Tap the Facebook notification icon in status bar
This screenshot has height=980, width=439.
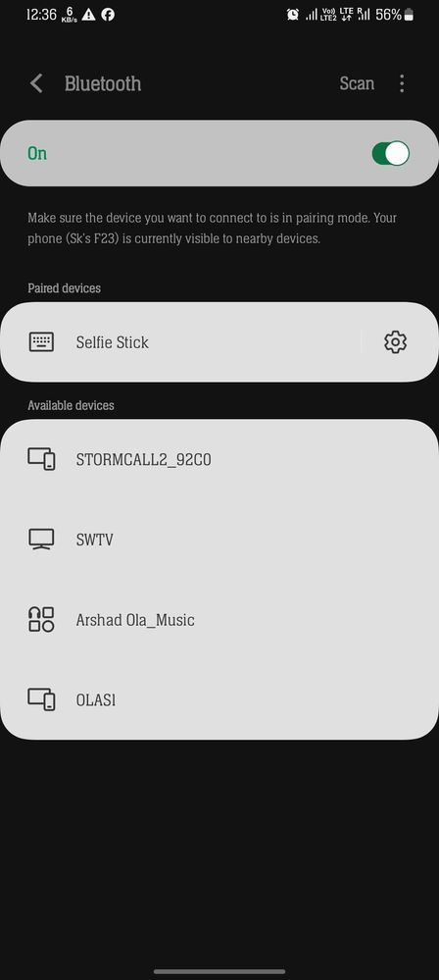tap(108, 15)
